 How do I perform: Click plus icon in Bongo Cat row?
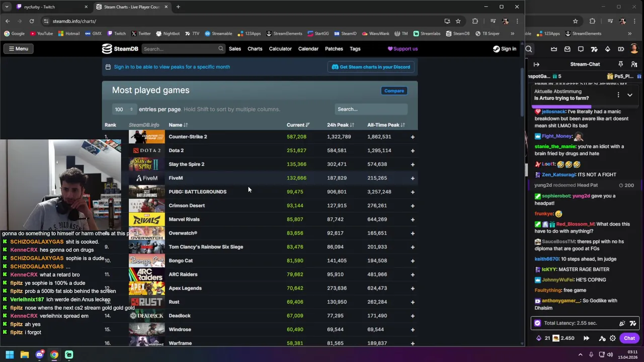point(413,260)
